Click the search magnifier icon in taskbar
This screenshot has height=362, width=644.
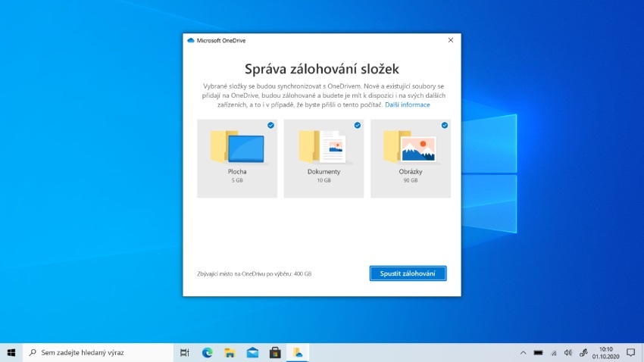coord(33,353)
